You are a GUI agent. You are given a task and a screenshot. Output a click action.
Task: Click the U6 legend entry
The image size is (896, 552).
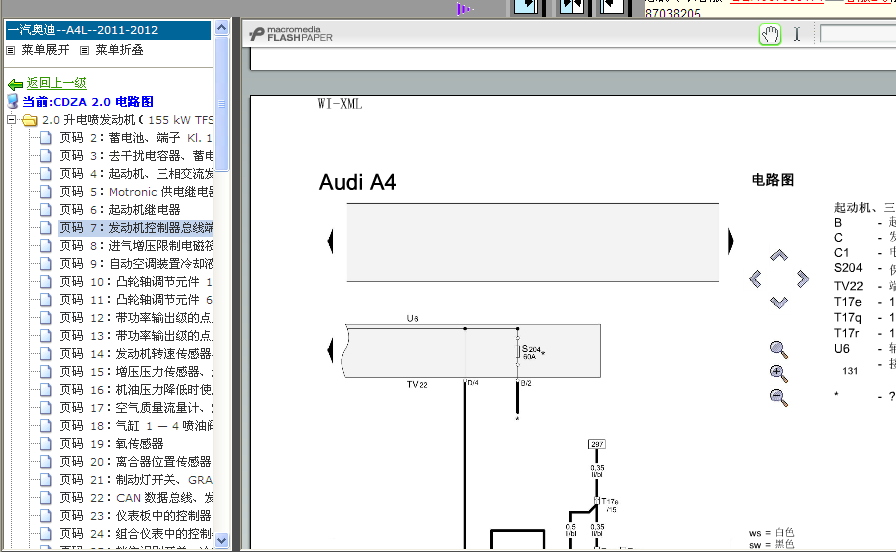point(842,349)
